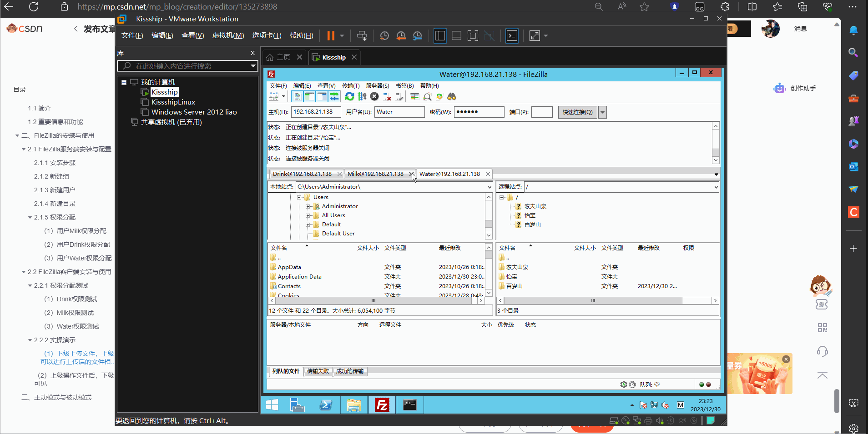The image size is (868, 434).
Task: Open VMware 虚拟机(M) menu
Action: pyautogui.click(x=228, y=35)
